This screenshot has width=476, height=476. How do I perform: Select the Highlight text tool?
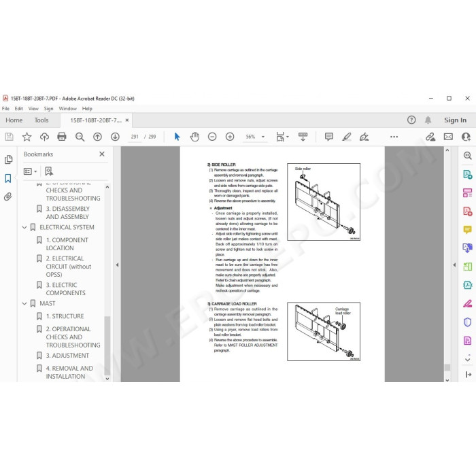coord(346,137)
